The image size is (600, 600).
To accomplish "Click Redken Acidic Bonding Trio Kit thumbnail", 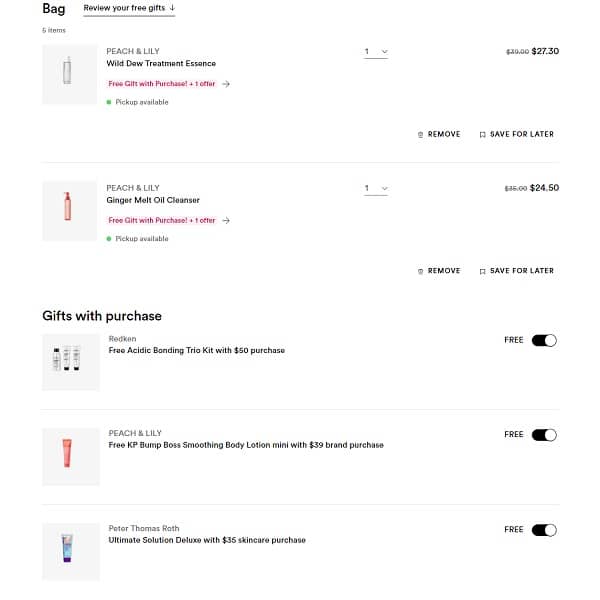I will point(69,362).
